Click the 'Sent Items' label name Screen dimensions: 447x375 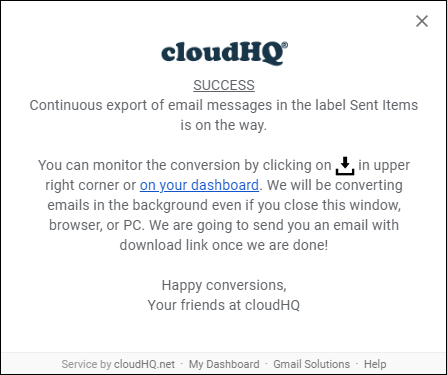pyautogui.click(x=384, y=105)
